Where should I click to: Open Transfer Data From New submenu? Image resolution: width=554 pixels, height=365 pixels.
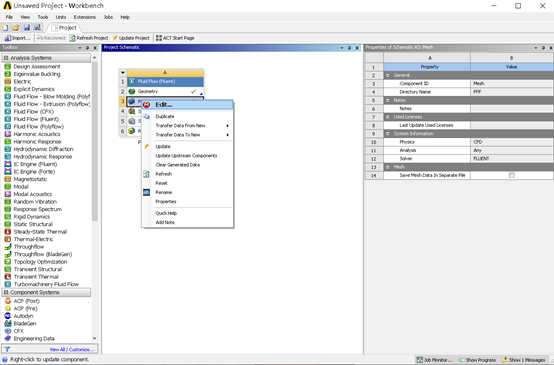click(188, 125)
